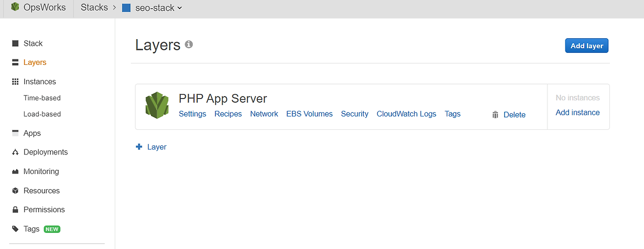This screenshot has width=644, height=249.
Task: Click the OpsWorks header text
Action: point(45,8)
